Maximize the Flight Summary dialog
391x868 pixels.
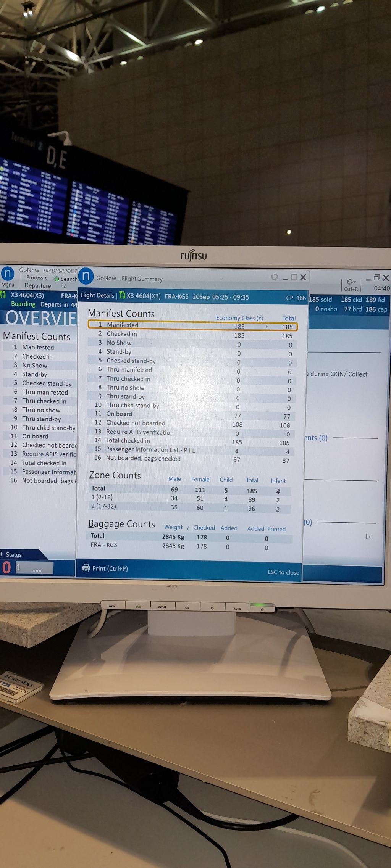pos(294,277)
